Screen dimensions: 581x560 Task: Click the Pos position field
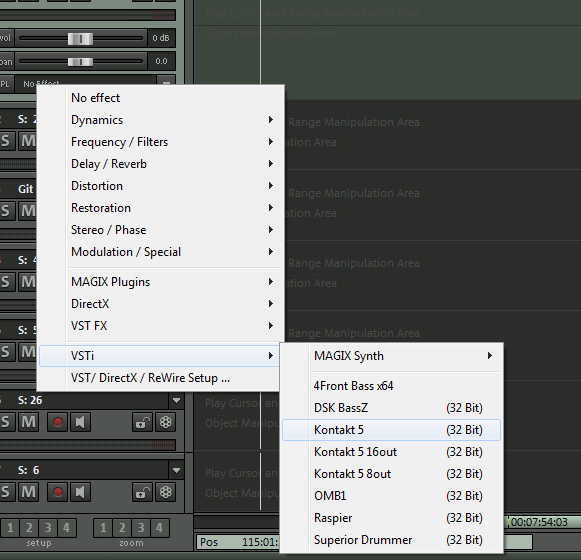pos(237,542)
